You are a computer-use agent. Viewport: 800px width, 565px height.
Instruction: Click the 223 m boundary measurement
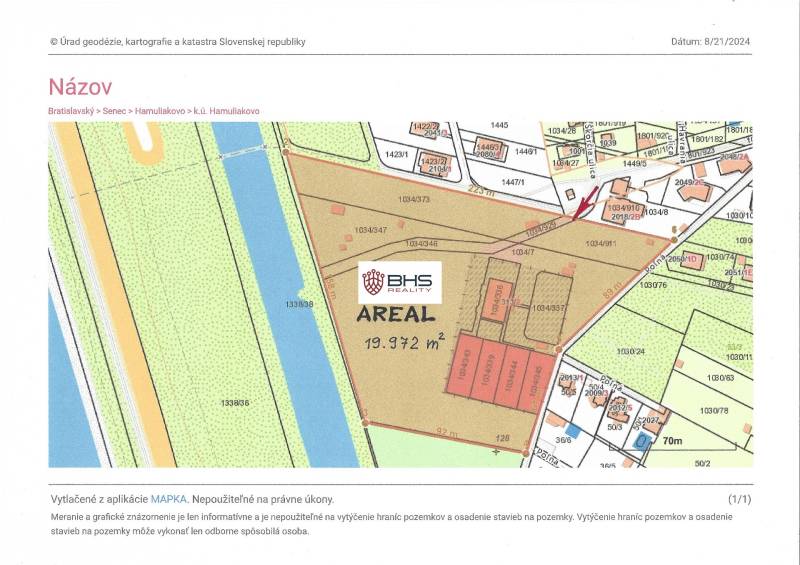(481, 191)
